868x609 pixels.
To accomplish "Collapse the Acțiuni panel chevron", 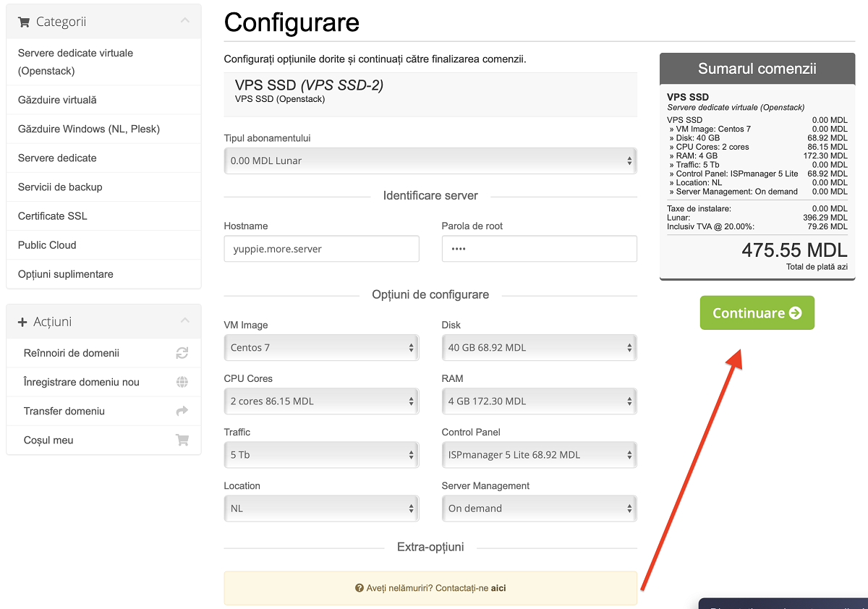I will [x=185, y=320].
